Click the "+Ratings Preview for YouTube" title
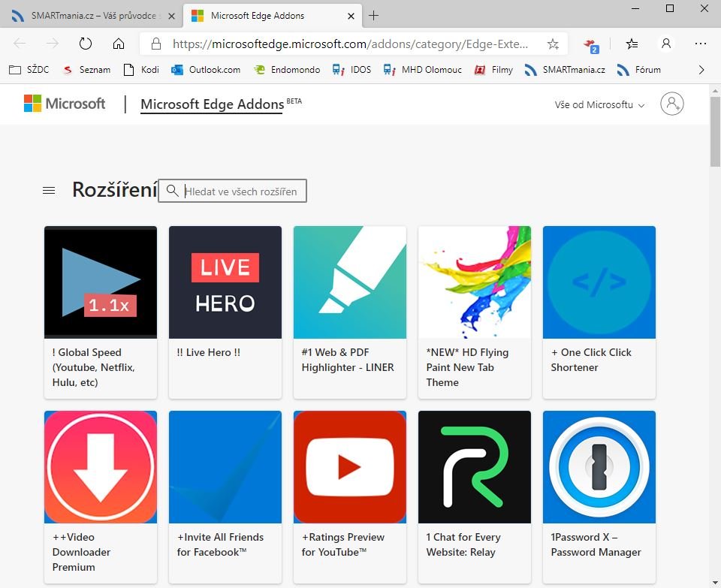721x588 pixels. (342, 544)
